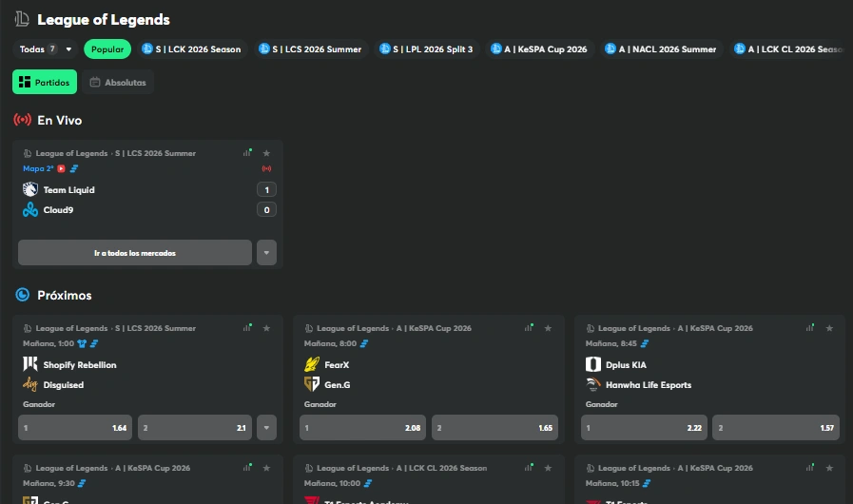Image resolution: width=853 pixels, height=504 pixels.
Task: Click the Gen.G logo in FearX card
Action: click(312, 384)
